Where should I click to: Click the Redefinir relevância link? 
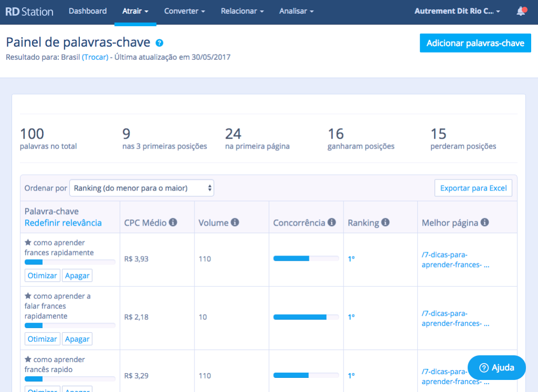pos(63,223)
